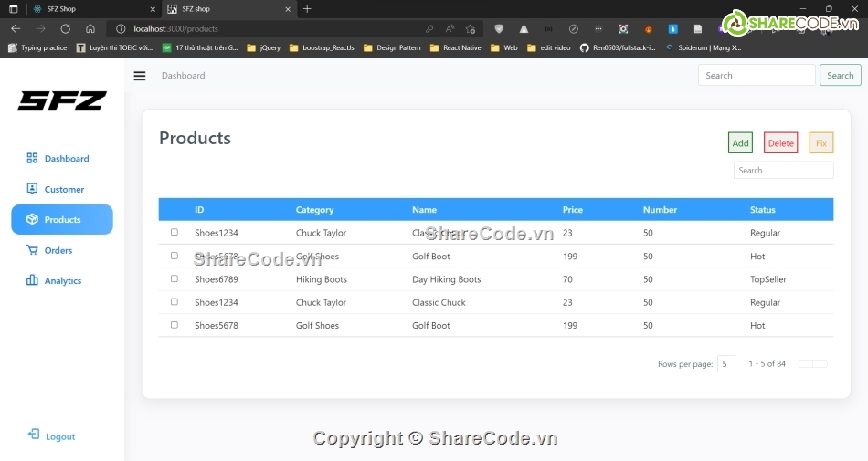Open the jQuery bookmarks folder

[263, 47]
